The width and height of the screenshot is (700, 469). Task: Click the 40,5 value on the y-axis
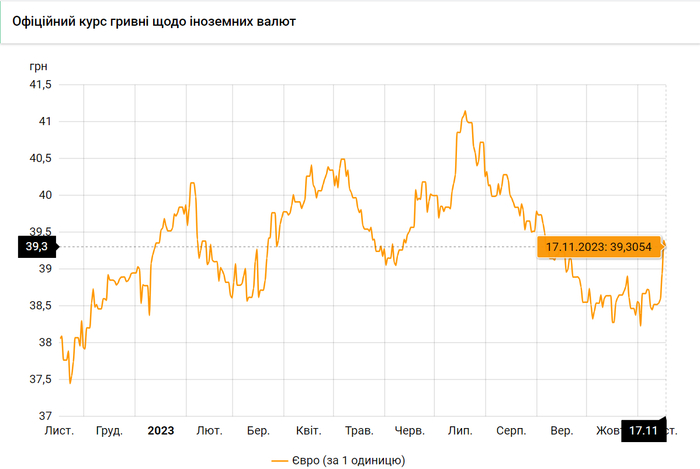click(x=39, y=158)
